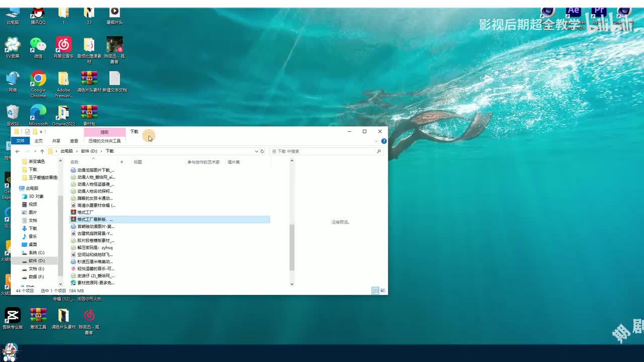Select the 格式工厂 file in the list

pos(82,212)
